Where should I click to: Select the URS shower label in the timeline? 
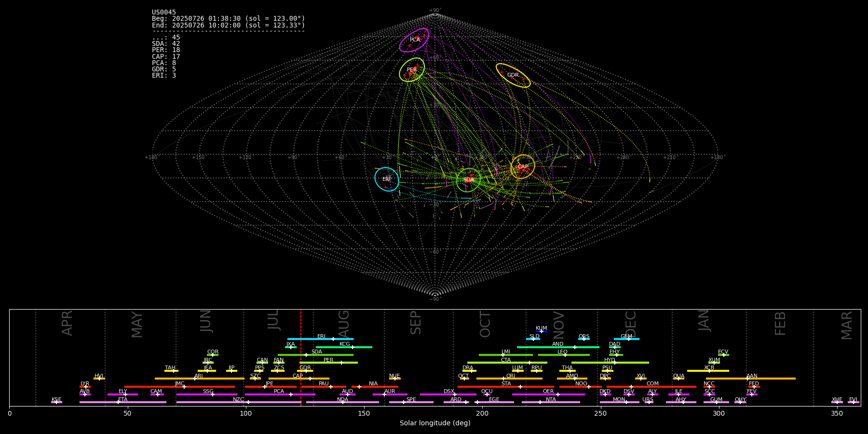click(x=648, y=400)
